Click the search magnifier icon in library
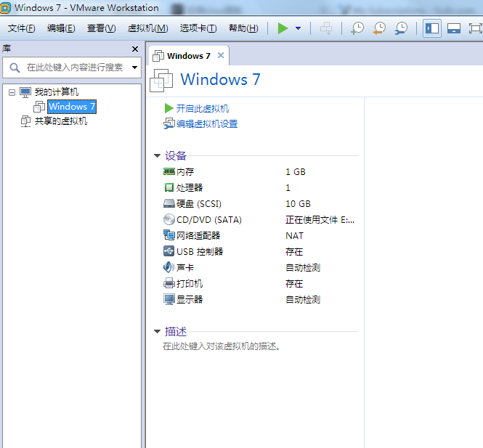This screenshot has height=448, width=483. click(x=15, y=68)
